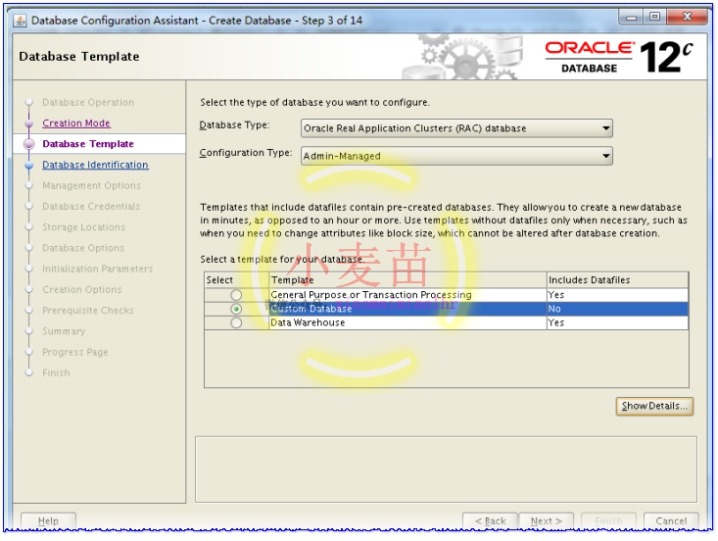The height and width of the screenshot is (541, 718).
Task: Select the General Purpose or Transaction Processing radio button
Action: pyautogui.click(x=236, y=295)
